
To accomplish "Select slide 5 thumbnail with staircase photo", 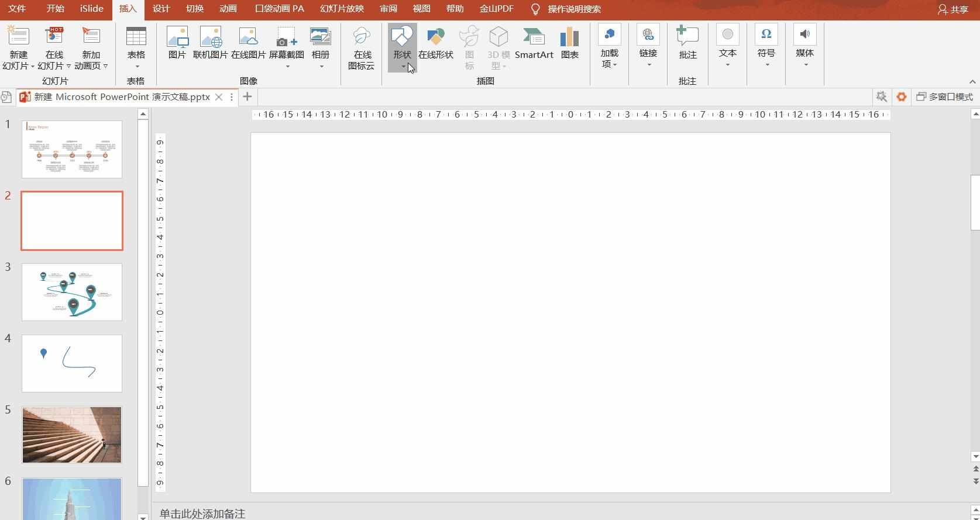I will tap(72, 435).
